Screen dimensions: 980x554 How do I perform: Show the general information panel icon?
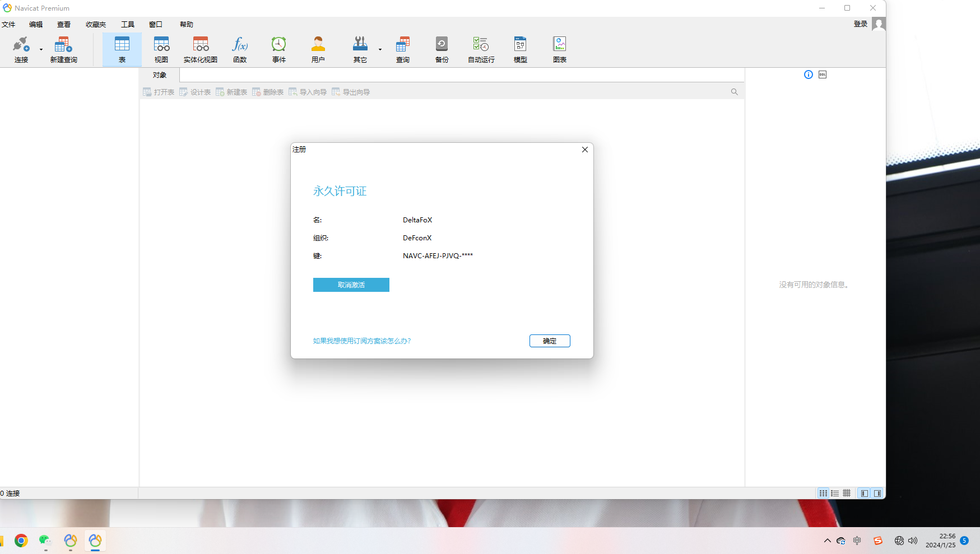(x=809, y=75)
